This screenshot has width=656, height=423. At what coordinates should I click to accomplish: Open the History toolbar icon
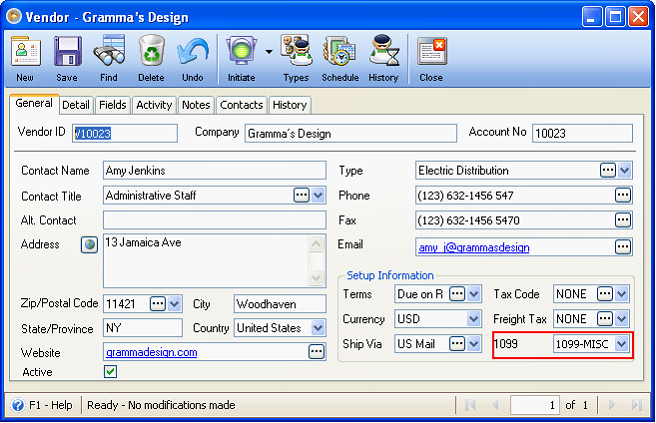384,51
